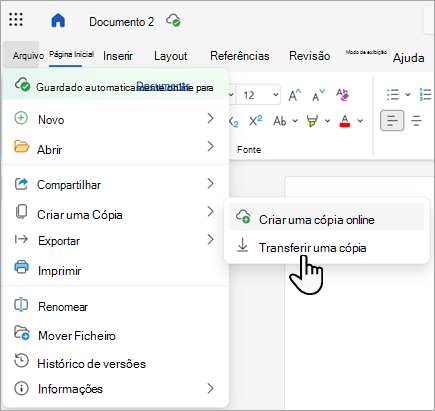
Task: Select Renomear in the file menu
Action: coord(115,306)
